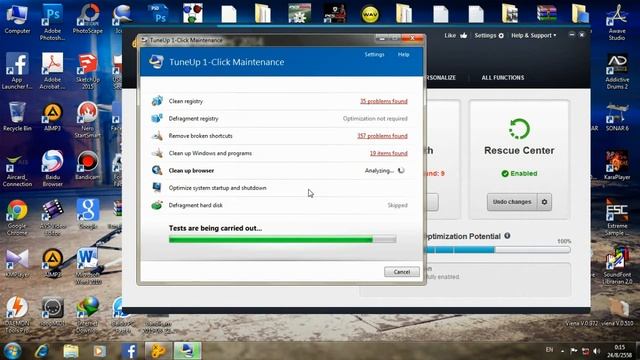
Task: Cancel the running maintenance tests
Action: 402,272
